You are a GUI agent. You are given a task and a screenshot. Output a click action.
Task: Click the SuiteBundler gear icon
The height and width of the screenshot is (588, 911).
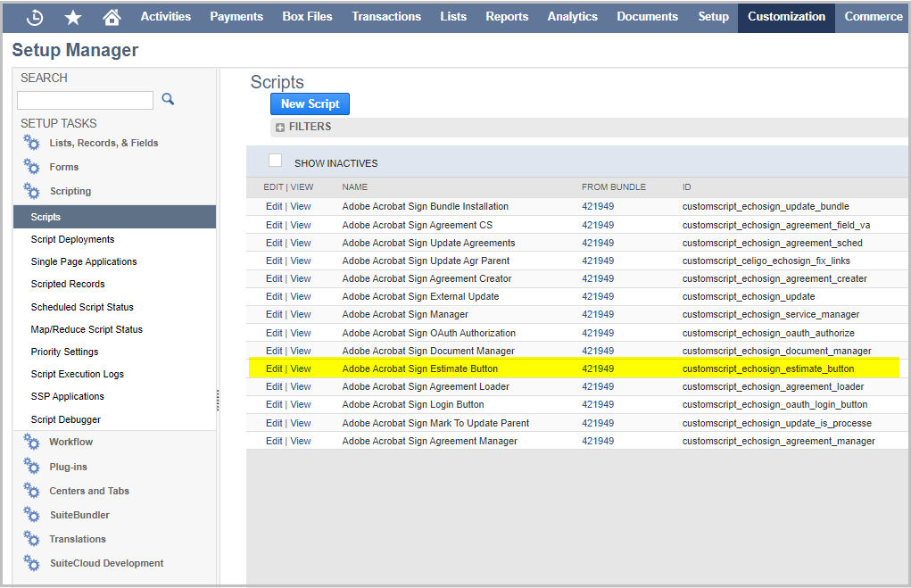point(32,515)
